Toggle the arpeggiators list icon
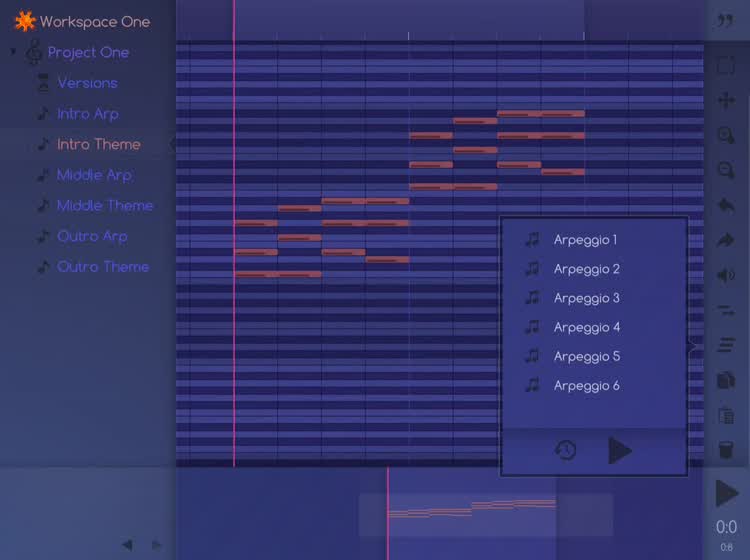Image resolution: width=750 pixels, height=560 pixels. pos(726,344)
